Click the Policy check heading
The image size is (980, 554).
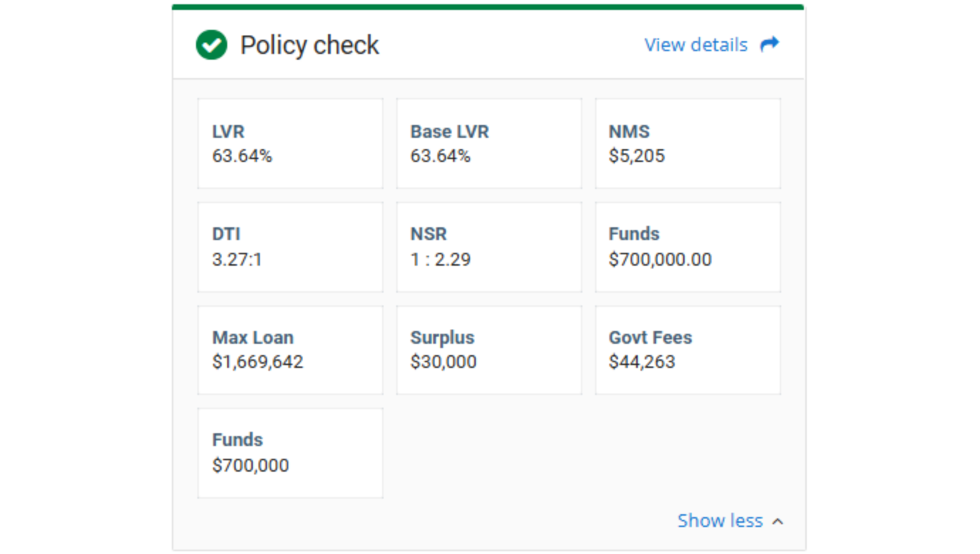310,45
